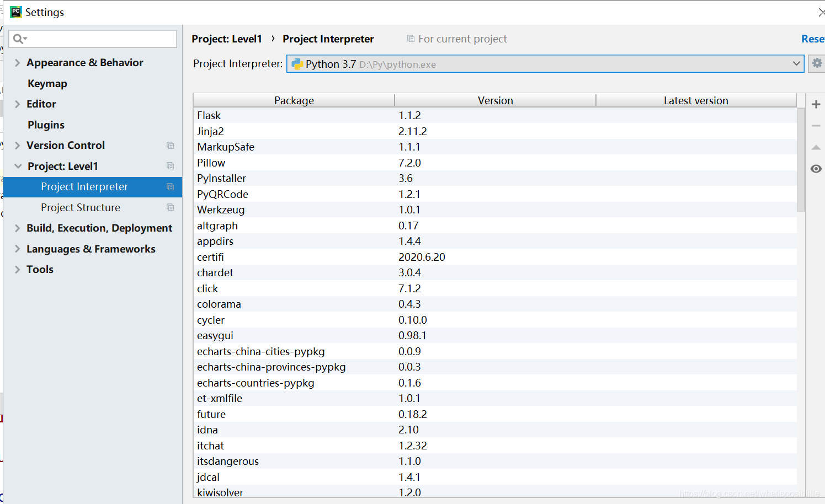Image resolution: width=825 pixels, height=504 pixels.
Task: Select the Pillow package row
Action: click(495, 163)
